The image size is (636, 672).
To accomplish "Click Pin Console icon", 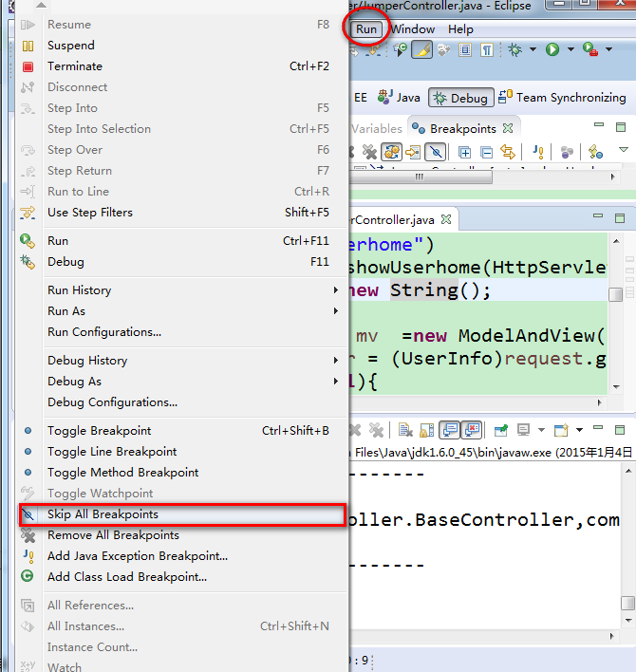I will 501,431.
